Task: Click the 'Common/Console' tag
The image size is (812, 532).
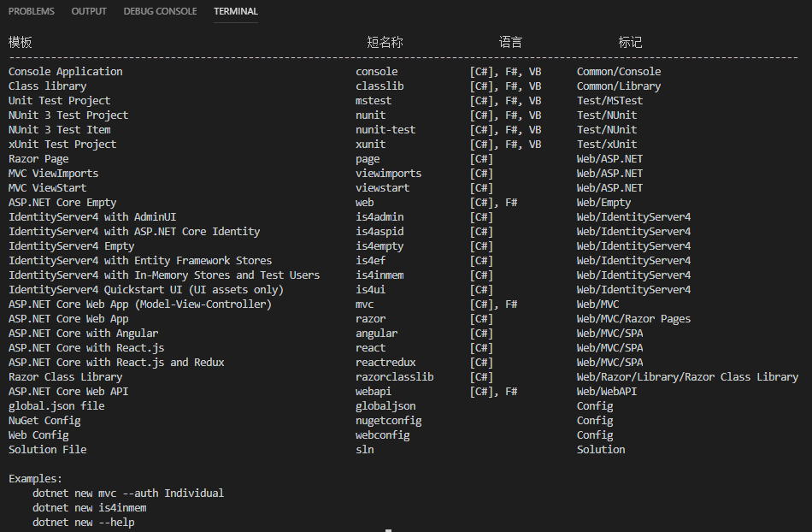Action: 619,72
